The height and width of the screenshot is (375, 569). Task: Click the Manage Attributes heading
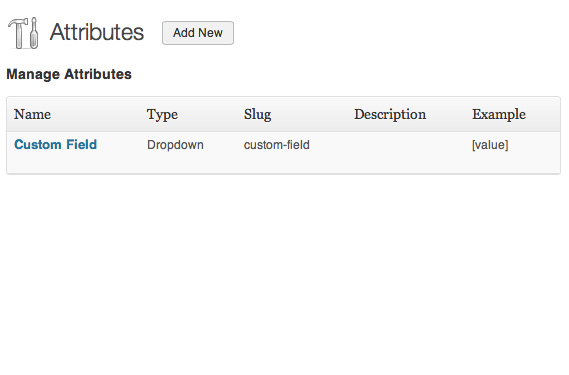(69, 74)
